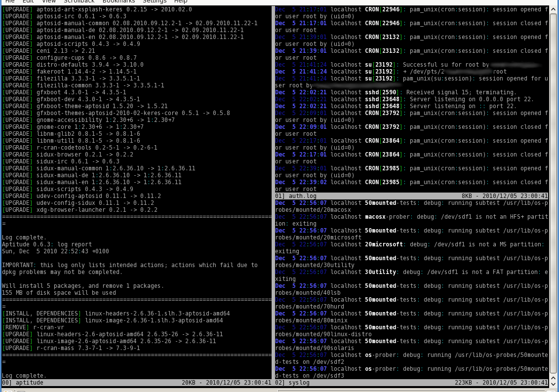Click the 'Aptitude 0.6.3: log report' line
This screenshot has height=392, width=559.
coord(47,244)
